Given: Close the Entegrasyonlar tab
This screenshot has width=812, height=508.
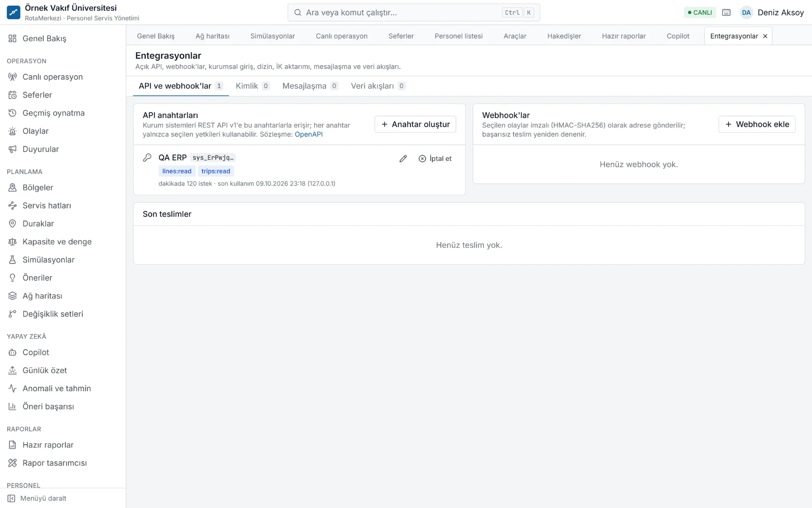Looking at the screenshot, I should 765,36.
